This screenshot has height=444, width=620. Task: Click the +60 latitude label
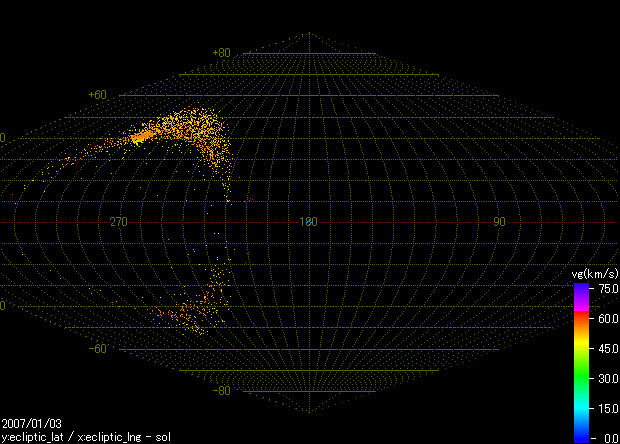click(98, 94)
